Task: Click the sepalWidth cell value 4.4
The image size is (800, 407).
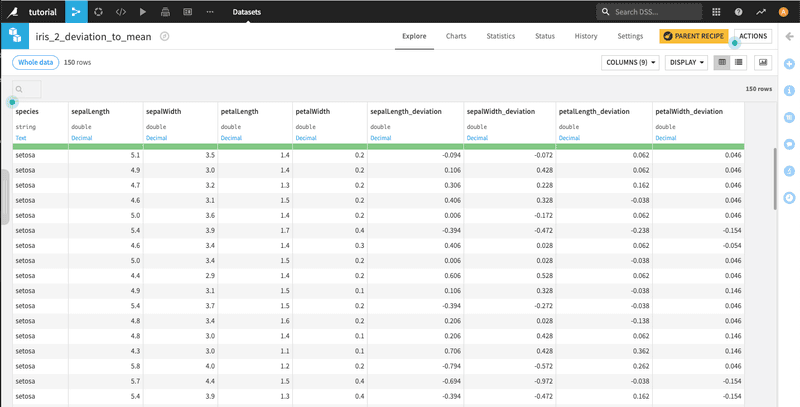Action: pyautogui.click(x=210, y=381)
